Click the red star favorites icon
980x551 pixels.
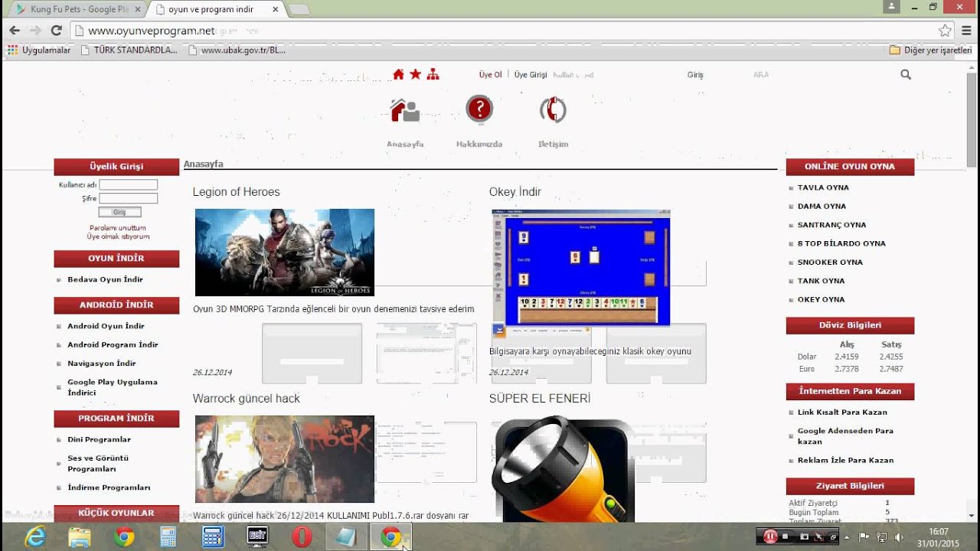(416, 74)
